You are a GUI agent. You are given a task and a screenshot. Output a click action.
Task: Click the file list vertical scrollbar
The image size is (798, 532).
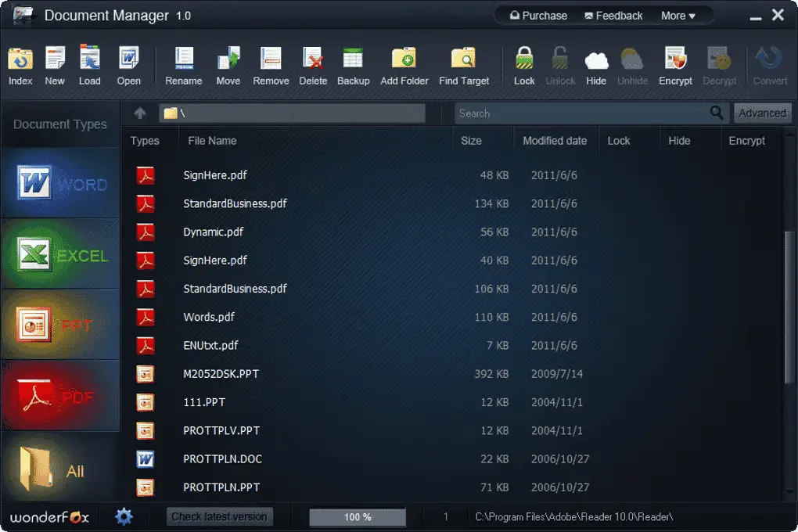click(789, 308)
